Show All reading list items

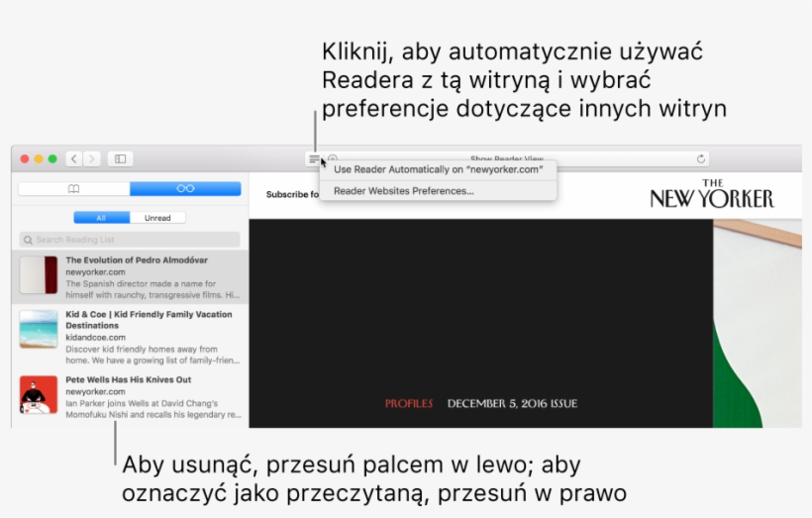click(101, 218)
